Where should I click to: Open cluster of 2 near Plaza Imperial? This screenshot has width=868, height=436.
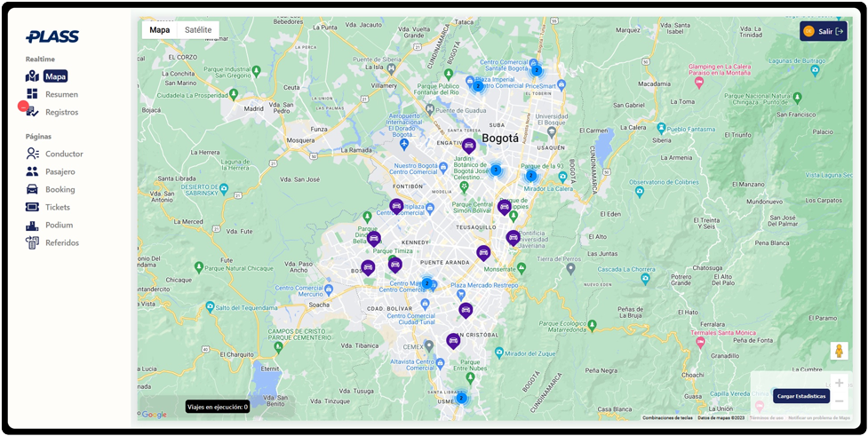pyautogui.click(x=478, y=86)
